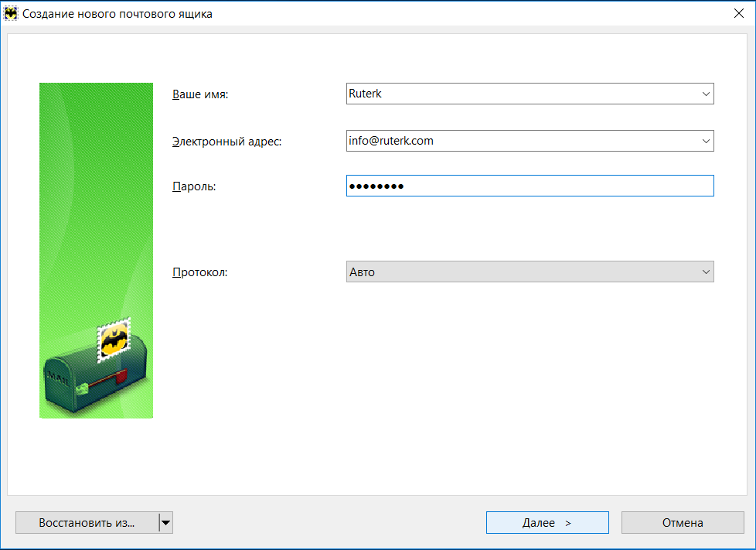This screenshot has width=756, height=550.
Task: Open the Протокол dropdown arrow
Action: (705, 272)
